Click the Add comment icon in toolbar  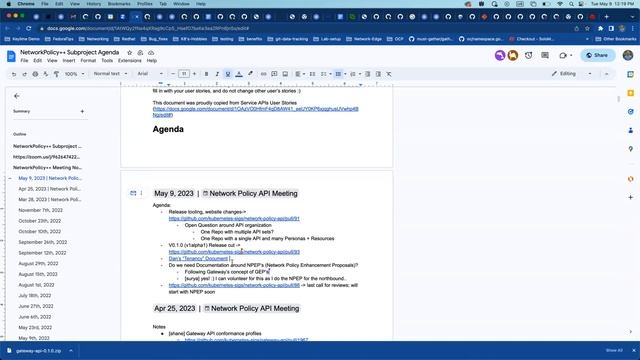point(274,74)
